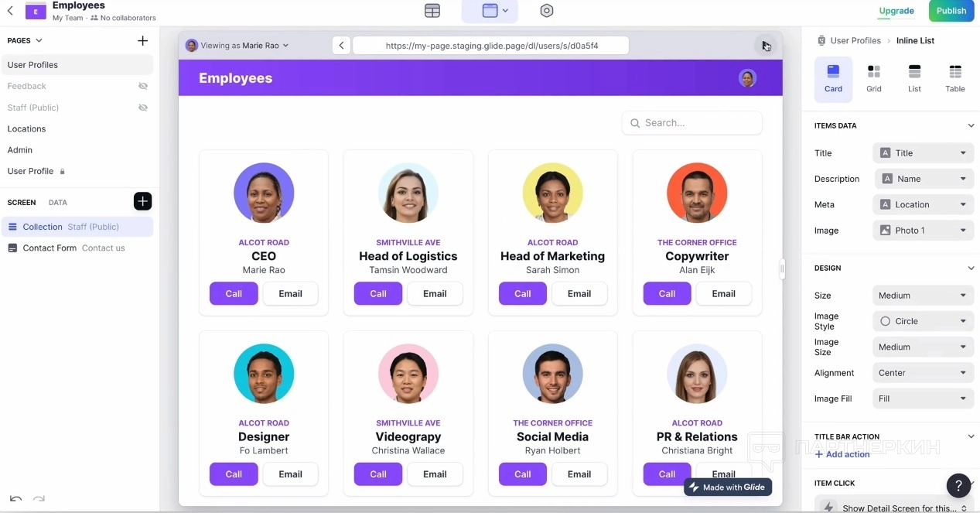This screenshot has width=980, height=513.
Task: Email Tamsin Woodward
Action: click(435, 294)
